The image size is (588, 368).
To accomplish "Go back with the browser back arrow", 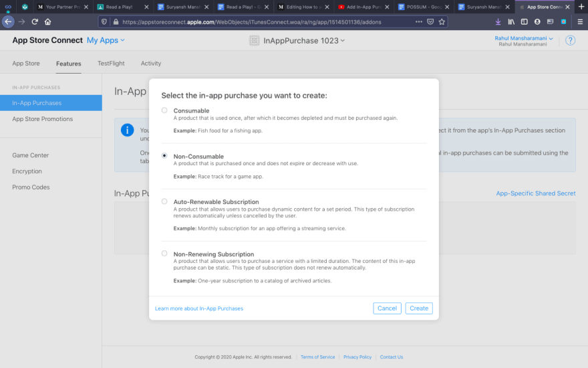I will click(x=8, y=22).
